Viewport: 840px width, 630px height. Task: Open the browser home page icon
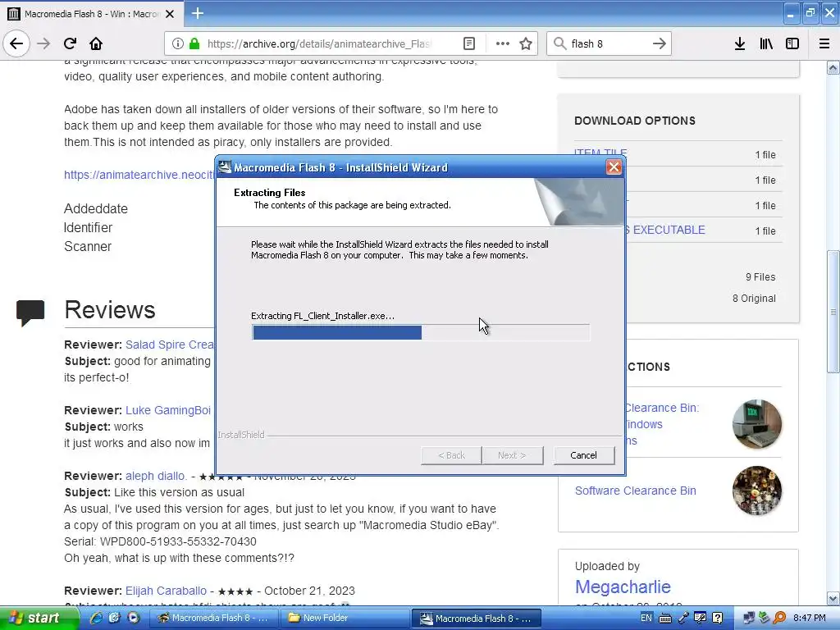[96, 43]
